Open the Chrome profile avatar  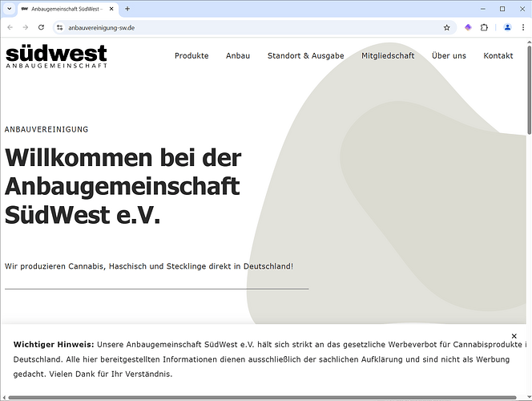508,27
